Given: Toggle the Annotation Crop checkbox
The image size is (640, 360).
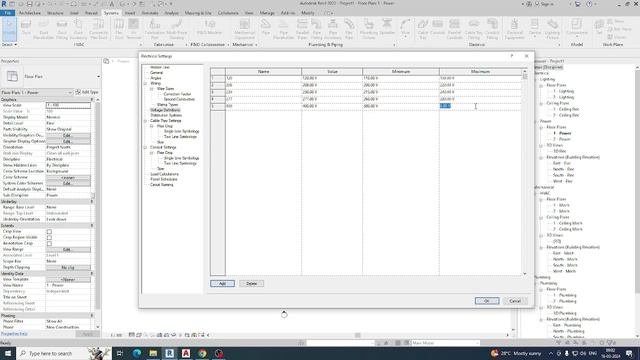Looking at the screenshot, I should pyautogui.click(x=49, y=243).
